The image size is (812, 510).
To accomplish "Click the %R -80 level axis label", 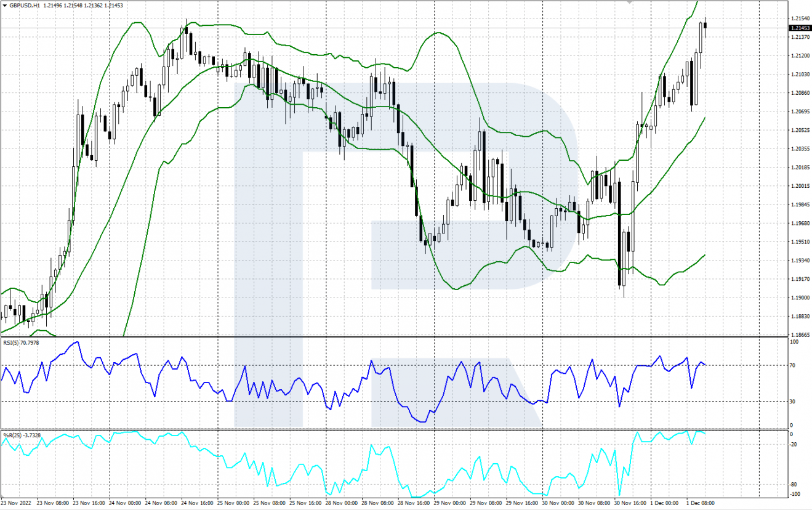I will click(x=794, y=484).
